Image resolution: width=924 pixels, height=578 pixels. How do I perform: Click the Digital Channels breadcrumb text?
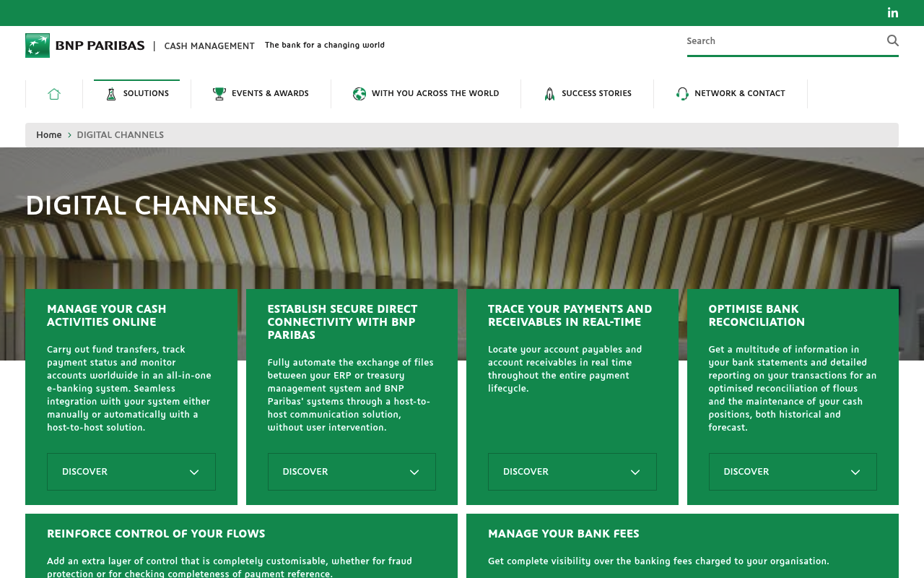click(121, 135)
